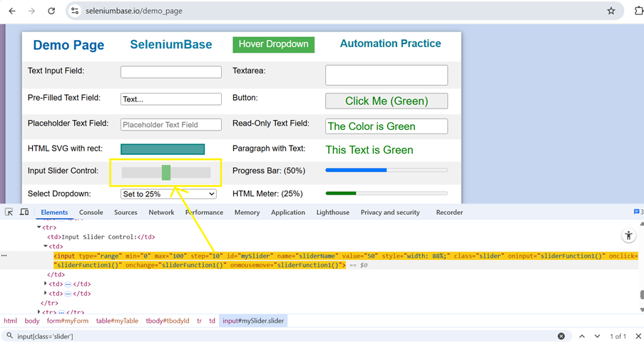This screenshot has height=342, width=644.
Task: Activate DevTools inspect element picker icon
Action: click(x=9, y=212)
